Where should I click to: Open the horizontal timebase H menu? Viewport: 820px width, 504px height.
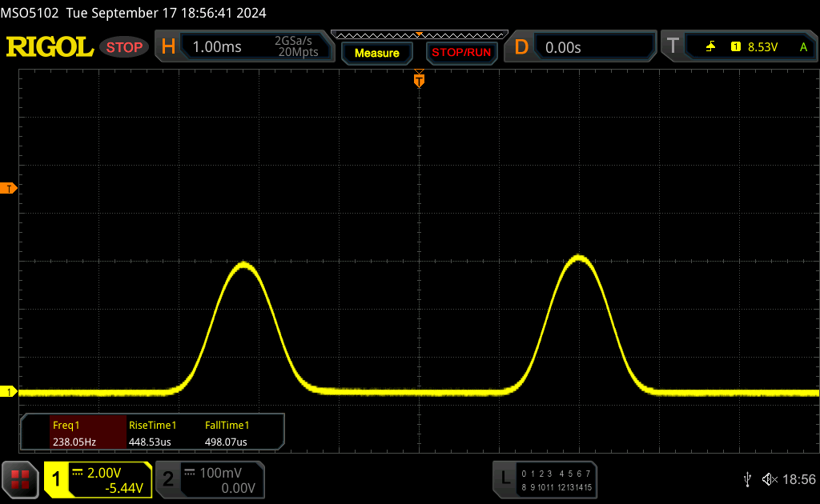pyautogui.click(x=168, y=47)
